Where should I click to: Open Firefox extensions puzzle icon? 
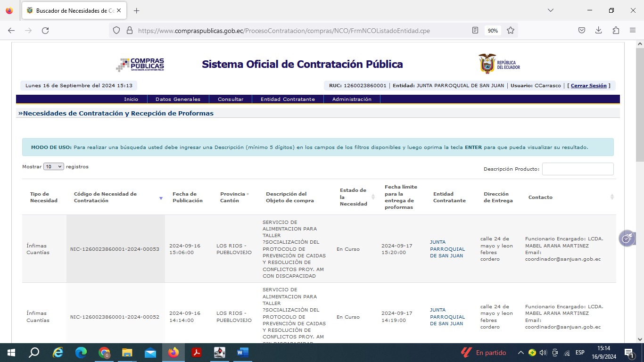tap(616, 31)
